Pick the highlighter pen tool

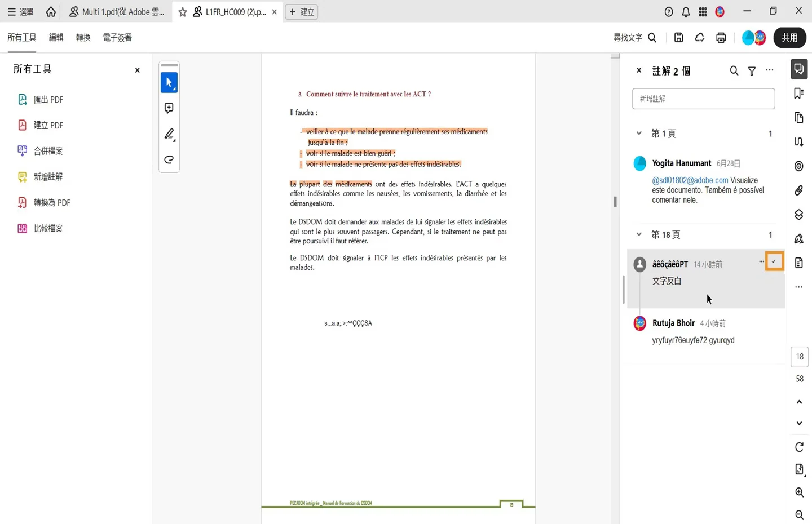coord(169,134)
